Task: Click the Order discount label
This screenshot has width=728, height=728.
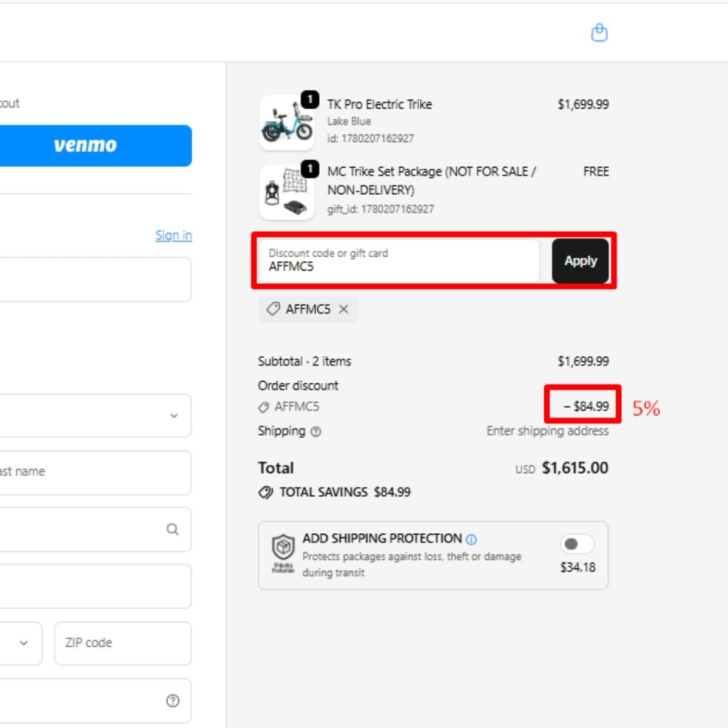Action: [298, 386]
